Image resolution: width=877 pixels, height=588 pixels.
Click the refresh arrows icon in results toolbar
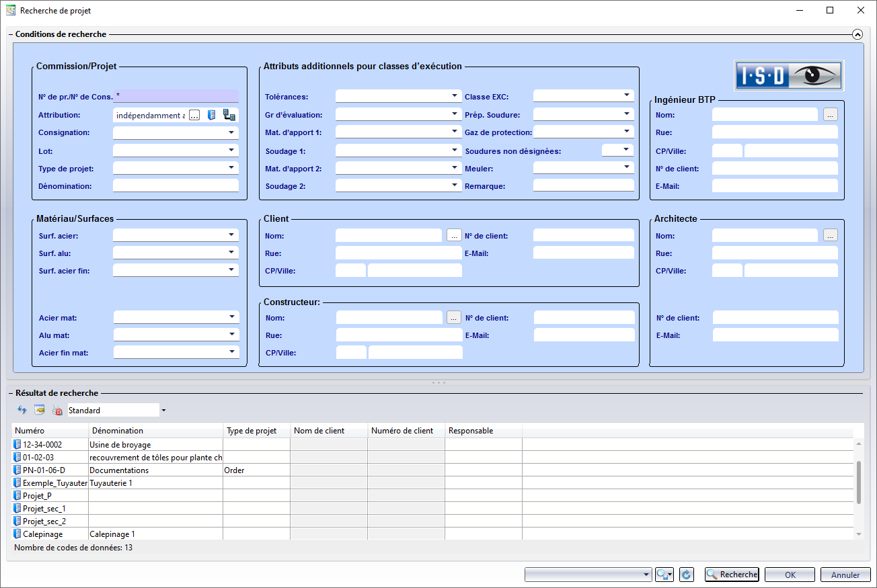pos(22,410)
